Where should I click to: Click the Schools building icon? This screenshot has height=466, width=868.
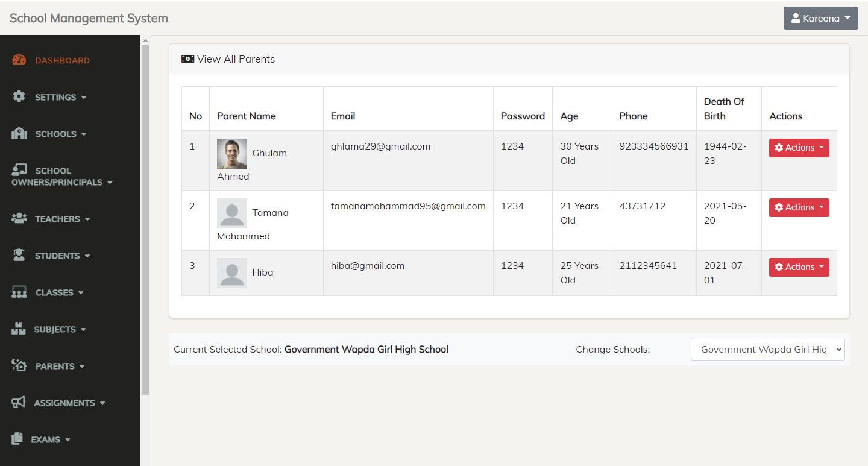click(19, 133)
